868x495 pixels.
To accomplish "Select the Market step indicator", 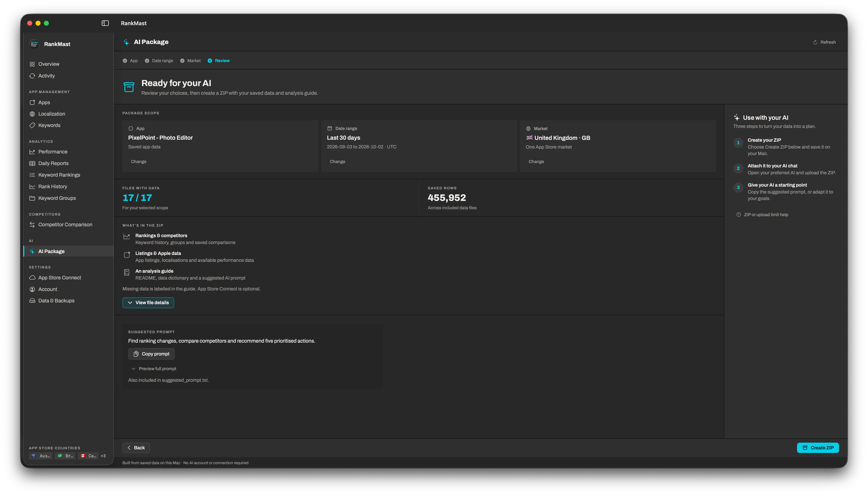I will [190, 61].
